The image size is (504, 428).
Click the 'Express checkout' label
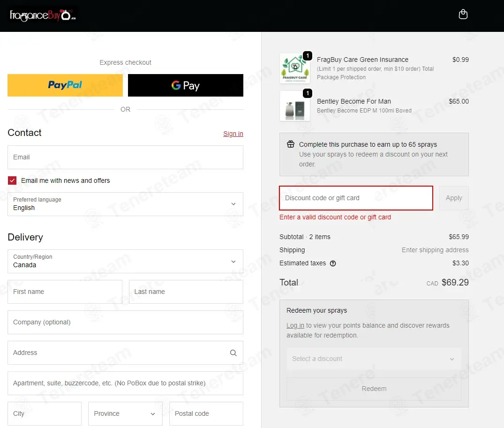click(125, 62)
